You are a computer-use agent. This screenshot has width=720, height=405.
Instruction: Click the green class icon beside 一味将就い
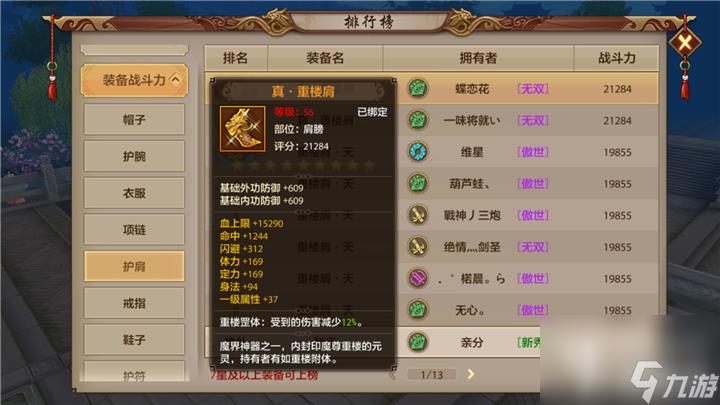point(418,120)
